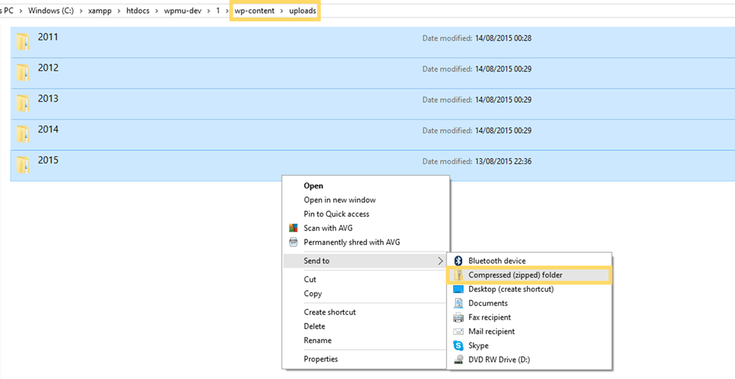Click the DVD RW Drive icon
Image resolution: width=735 pixels, height=379 pixels.
pyautogui.click(x=458, y=360)
